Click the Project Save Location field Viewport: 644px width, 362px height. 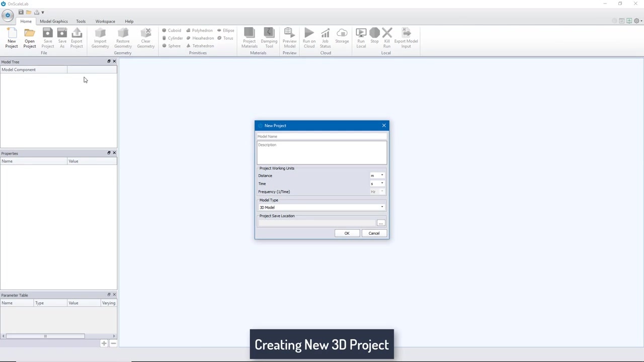pyautogui.click(x=316, y=223)
